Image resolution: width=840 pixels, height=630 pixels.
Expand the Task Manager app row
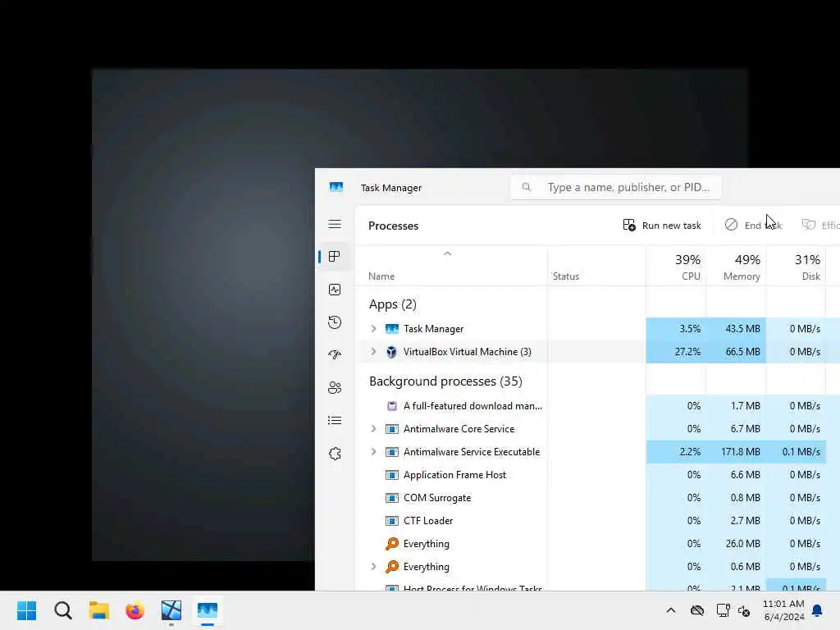373,329
